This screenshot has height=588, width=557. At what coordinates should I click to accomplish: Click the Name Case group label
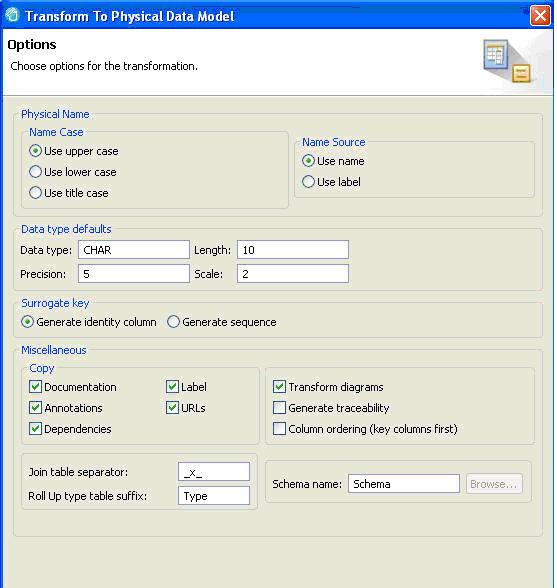coord(56,132)
